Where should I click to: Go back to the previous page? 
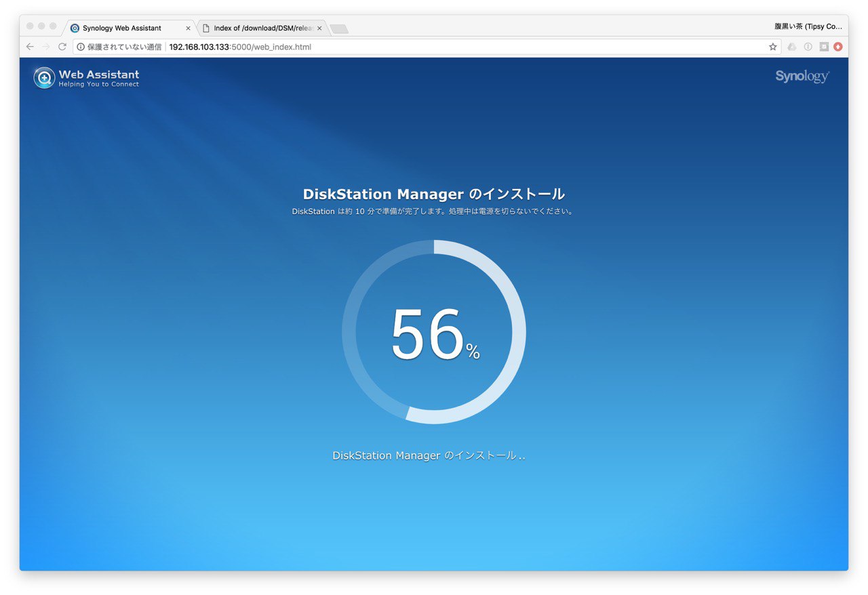pos(30,47)
